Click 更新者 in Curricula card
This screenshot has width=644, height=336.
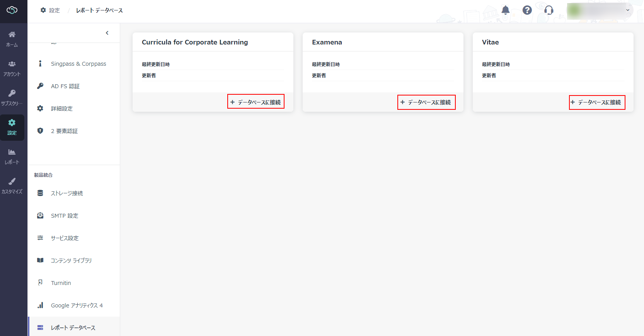[149, 75]
